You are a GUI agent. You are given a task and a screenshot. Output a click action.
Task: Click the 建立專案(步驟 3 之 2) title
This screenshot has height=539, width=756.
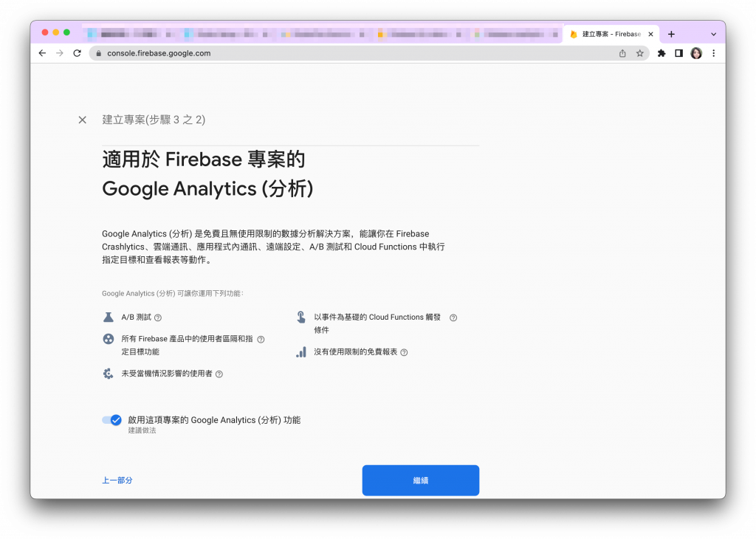pyautogui.click(x=154, y=120)
